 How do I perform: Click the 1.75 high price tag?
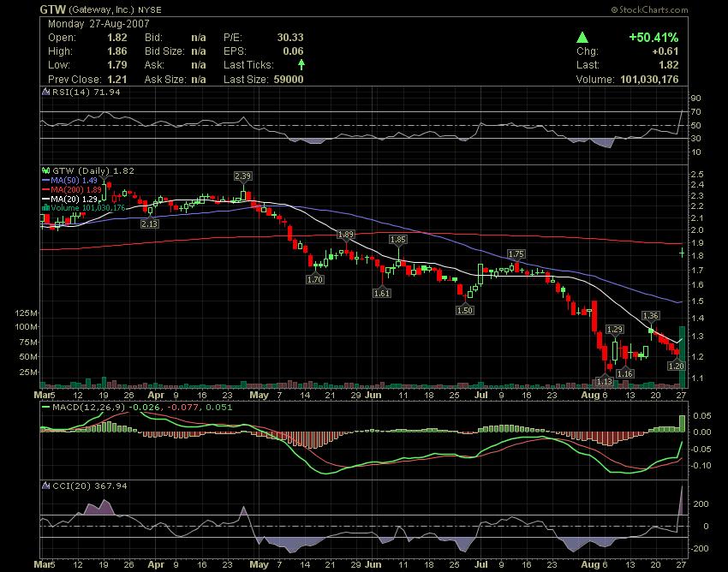(516, 254)
